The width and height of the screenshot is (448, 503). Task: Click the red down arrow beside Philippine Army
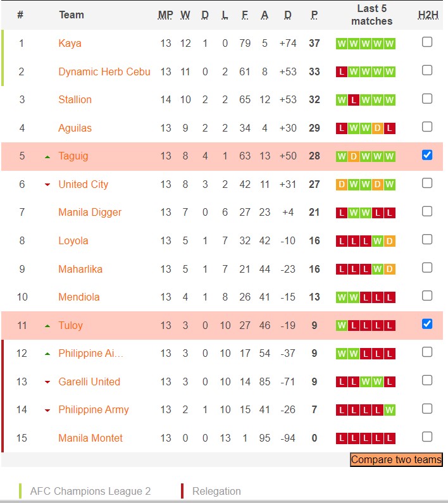47,410
